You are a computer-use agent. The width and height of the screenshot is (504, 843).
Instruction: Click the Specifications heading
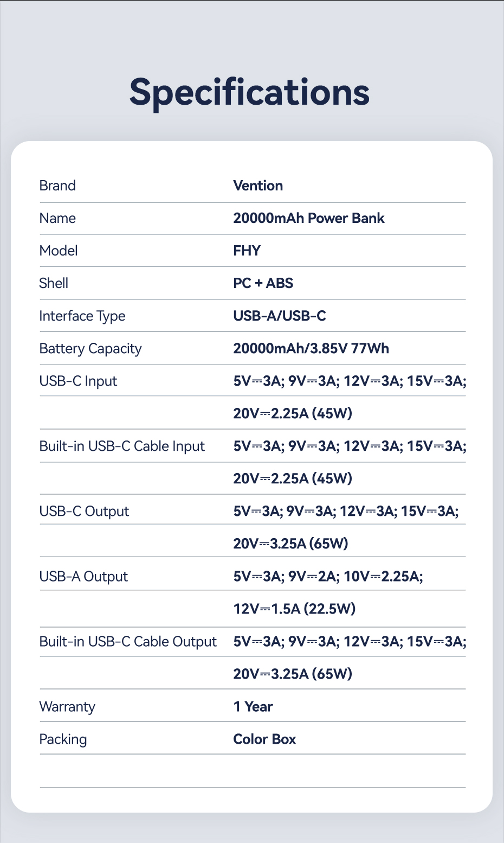(x=249, y=92)
